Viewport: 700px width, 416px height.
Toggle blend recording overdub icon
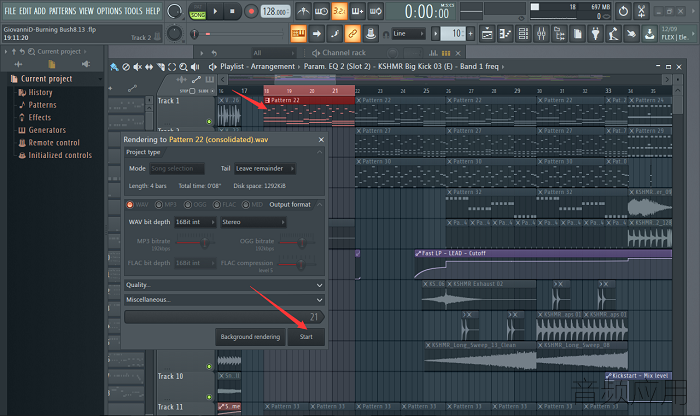(357, 11)
